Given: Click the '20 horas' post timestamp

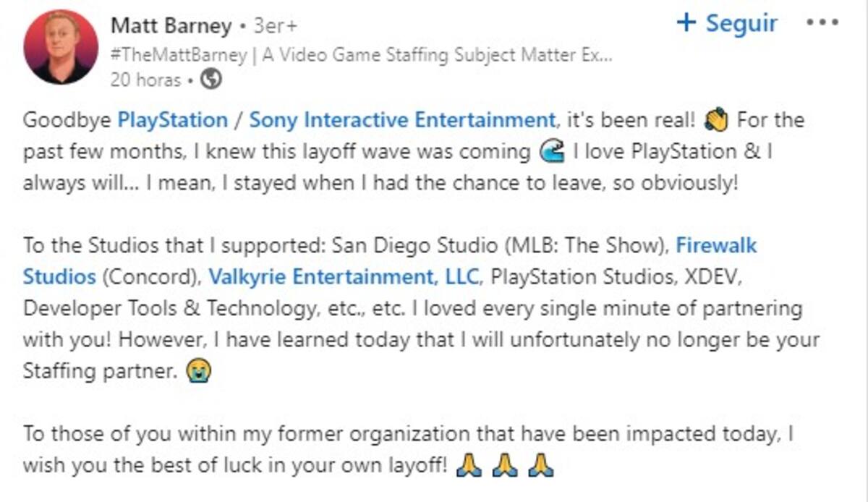Looking at the screenshot, I should (145, 80).
